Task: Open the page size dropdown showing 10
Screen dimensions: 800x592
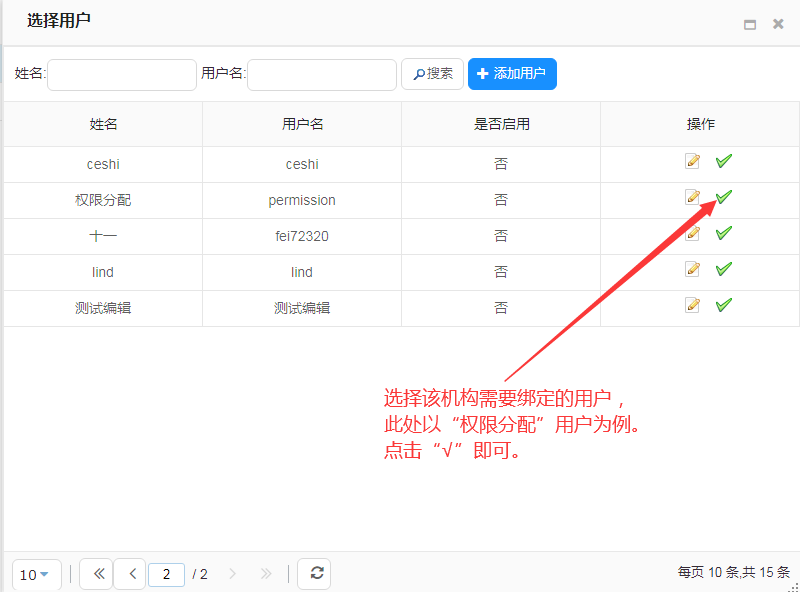Action: pos(36,574)
